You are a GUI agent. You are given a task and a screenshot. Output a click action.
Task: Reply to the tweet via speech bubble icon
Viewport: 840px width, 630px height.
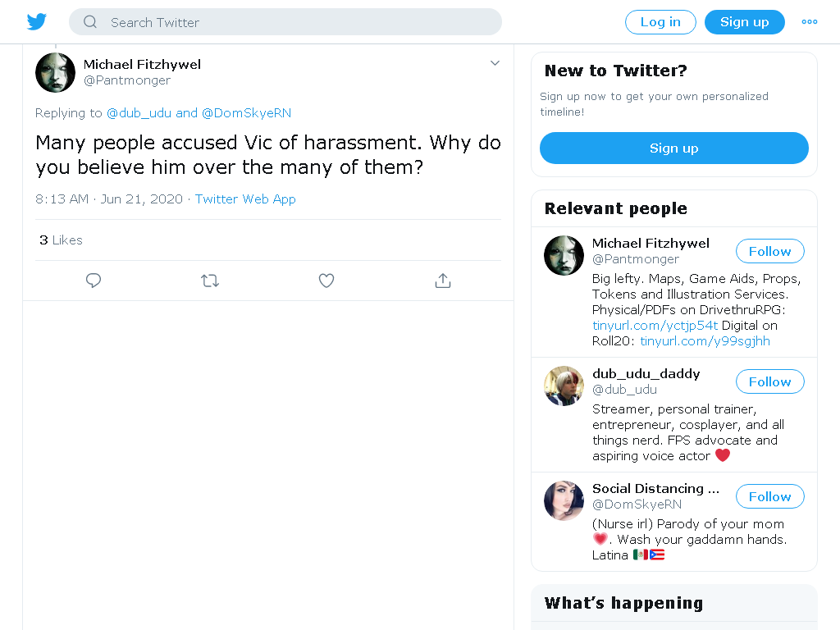94,281
